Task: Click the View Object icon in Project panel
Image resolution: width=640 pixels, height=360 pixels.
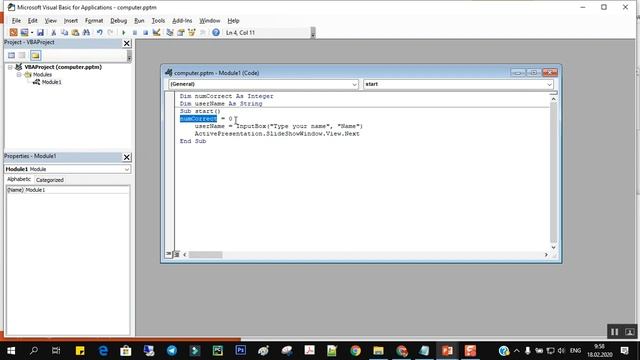Action: (x=22, y=56)
